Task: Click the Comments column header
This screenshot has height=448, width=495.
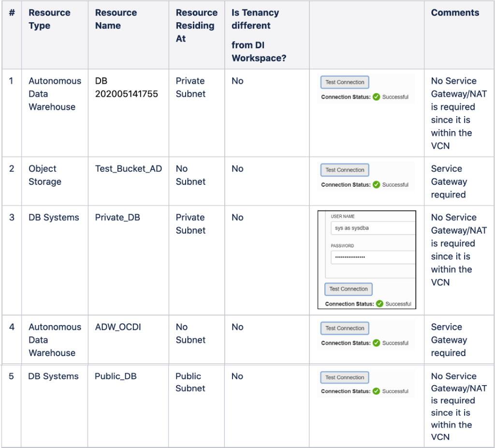Action: tap(455, 13)
